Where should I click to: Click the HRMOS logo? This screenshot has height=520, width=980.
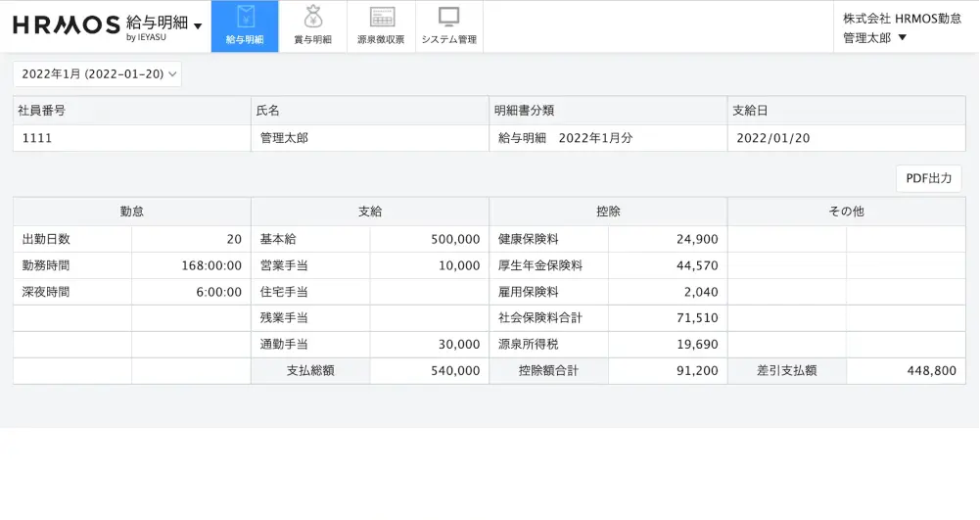click(x=67, y=25)
